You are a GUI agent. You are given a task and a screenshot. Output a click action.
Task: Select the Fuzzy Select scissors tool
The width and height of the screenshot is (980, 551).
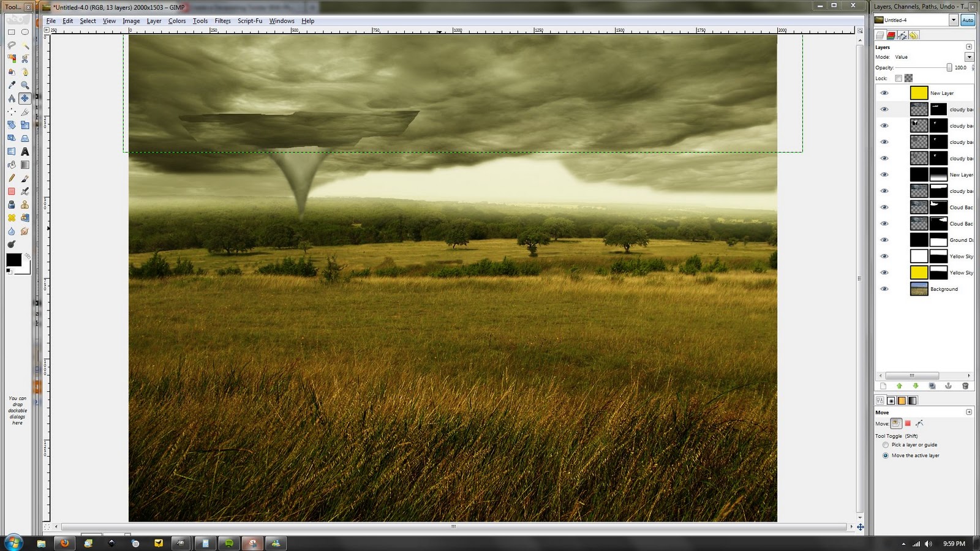(25, 58)
